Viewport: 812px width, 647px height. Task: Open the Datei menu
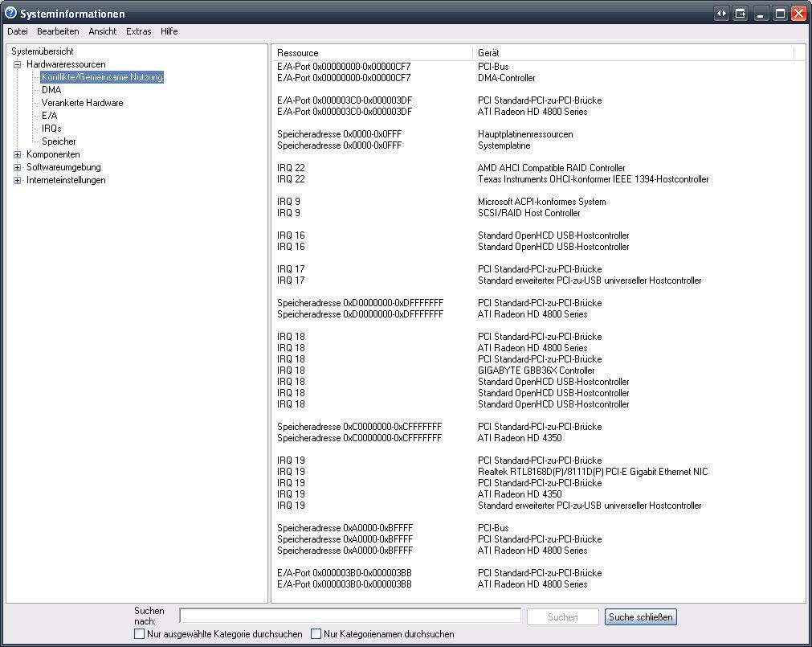pyautogui.click(x=17, y=31)
